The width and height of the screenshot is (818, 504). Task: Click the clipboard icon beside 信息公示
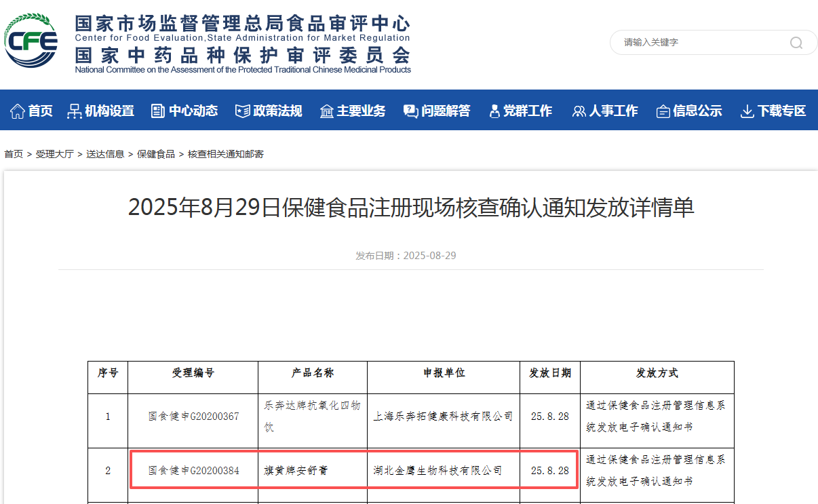tap(663, 111)
